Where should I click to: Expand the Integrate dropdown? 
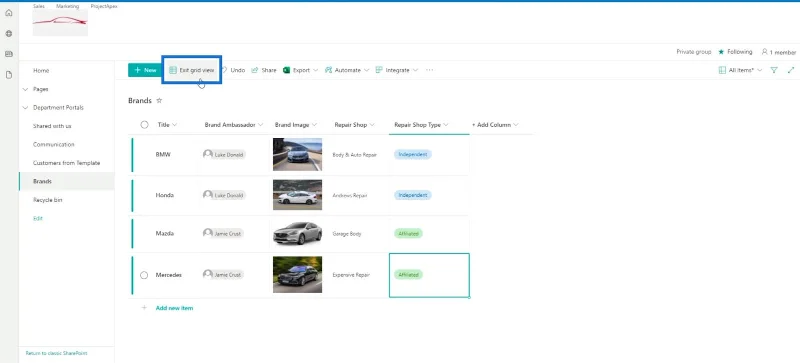(415, 70)
